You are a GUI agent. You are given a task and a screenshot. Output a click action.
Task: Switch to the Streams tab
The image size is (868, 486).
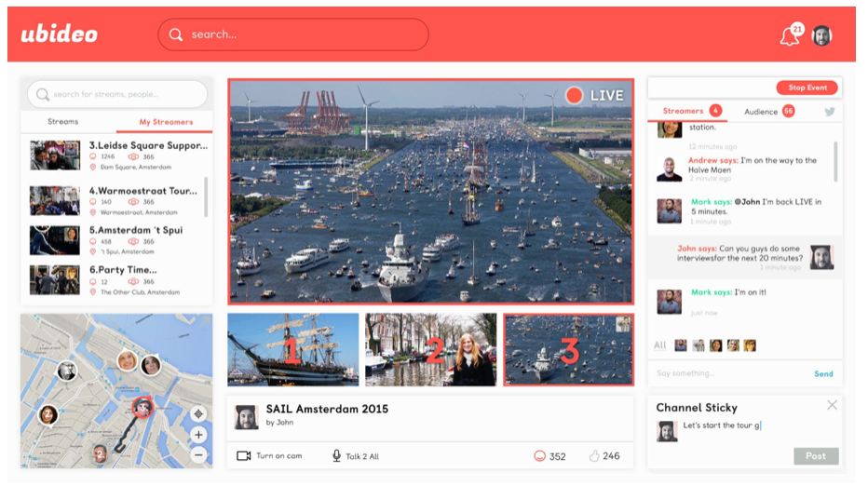pyautogui.click(x=63, y=122)
